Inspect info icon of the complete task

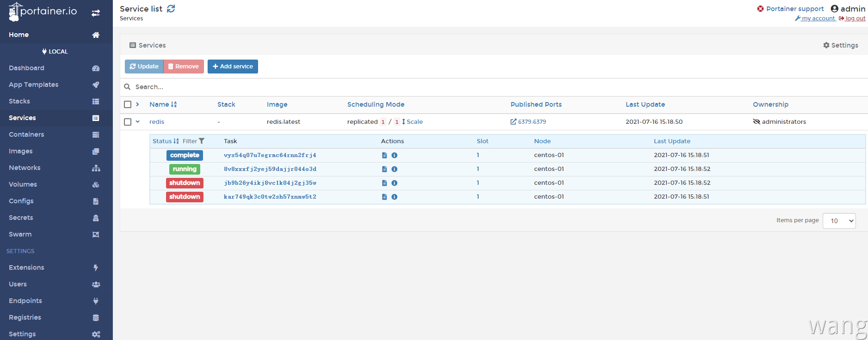coord(394,155)
